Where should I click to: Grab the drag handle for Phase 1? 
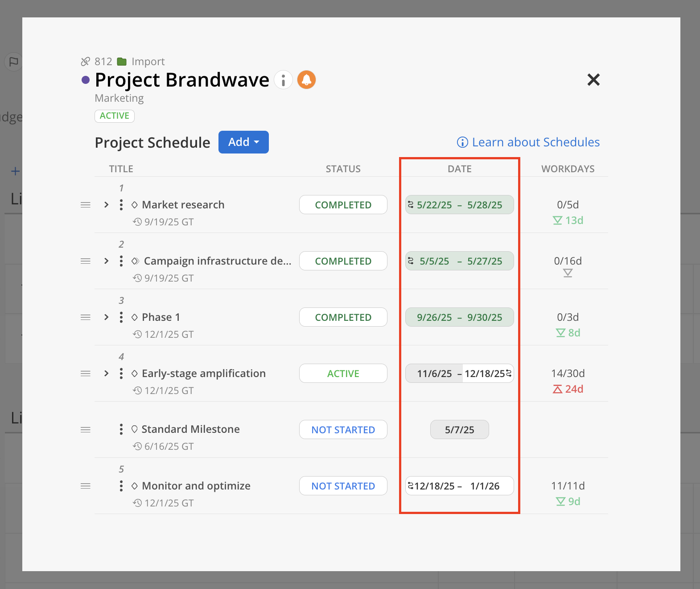click(86, 317)
